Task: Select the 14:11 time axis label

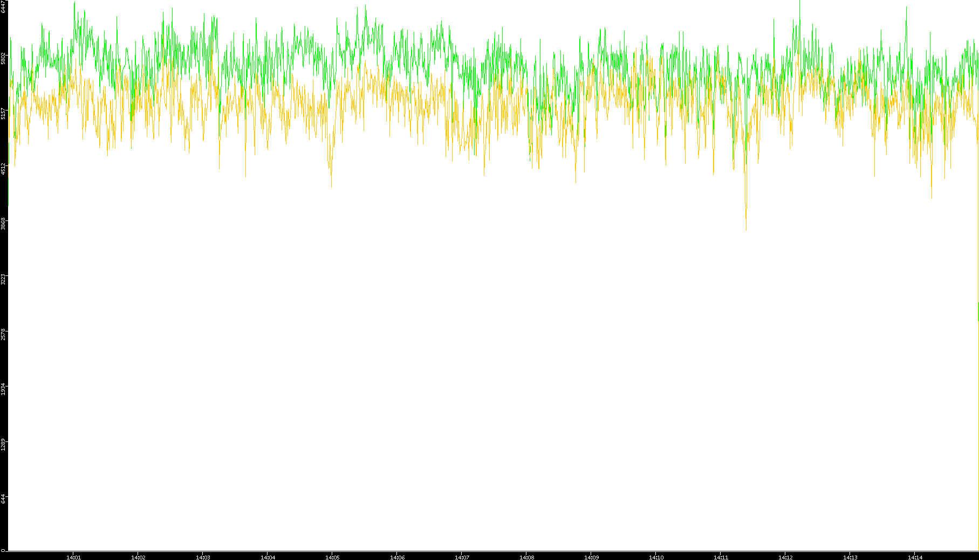Action: click(721, 557)
